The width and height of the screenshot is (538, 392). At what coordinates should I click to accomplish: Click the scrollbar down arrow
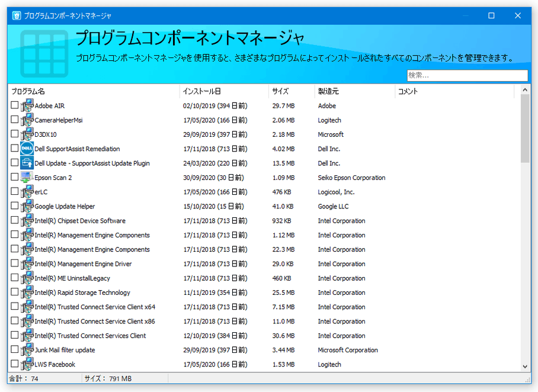click(525, 367)
